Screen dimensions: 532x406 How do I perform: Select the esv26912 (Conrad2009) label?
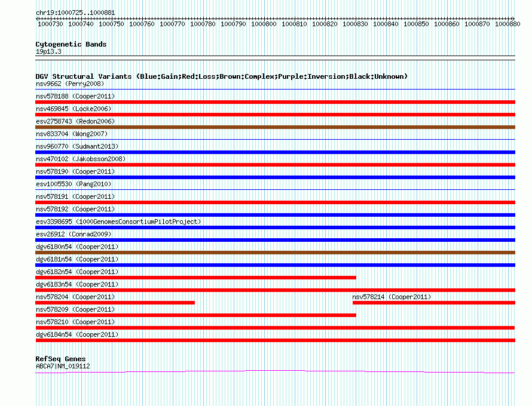74,234
